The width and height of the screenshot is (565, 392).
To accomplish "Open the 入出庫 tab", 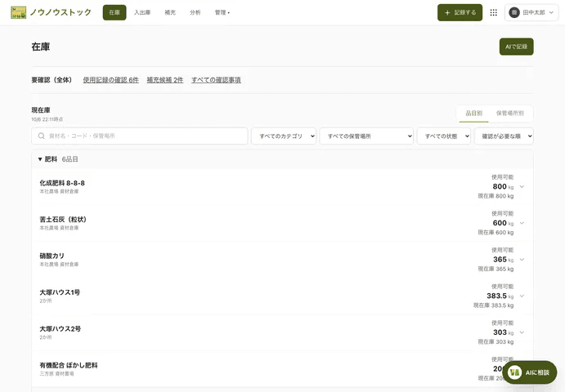I will tap(142, 12).
